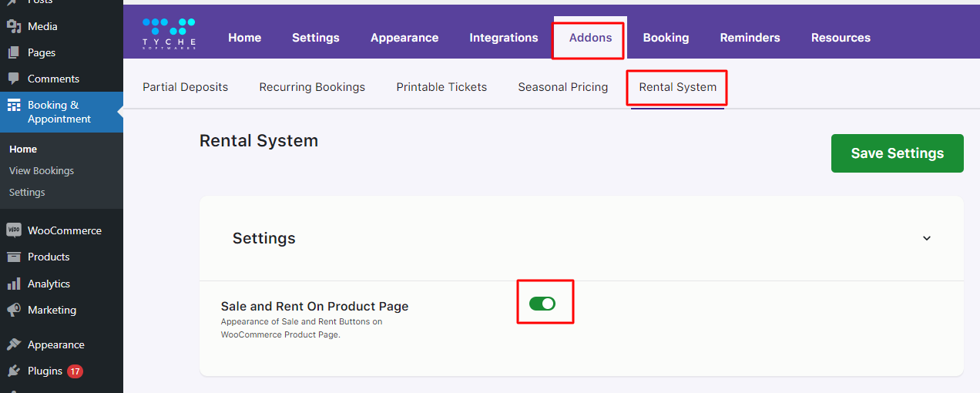This screenshot has height=393, width=980.
Task: Switch to the Integrations tab
Action: (x=504, y=38)
